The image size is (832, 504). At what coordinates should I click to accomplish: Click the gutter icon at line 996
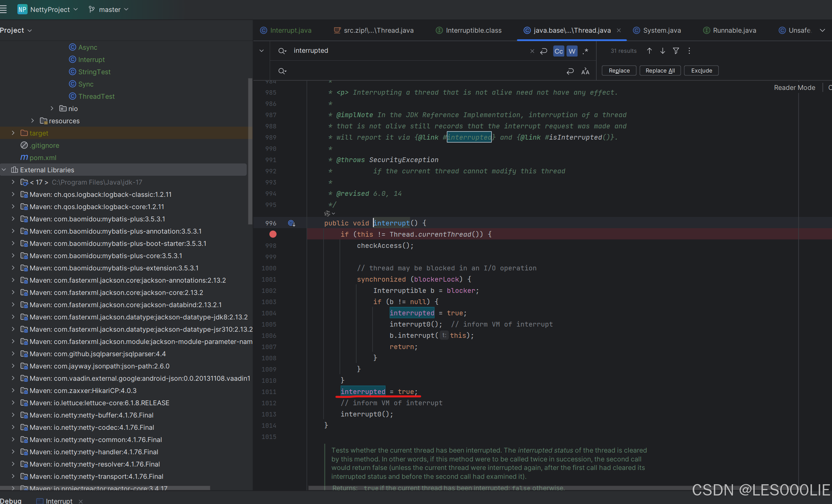pyautogui.click(x=292, y=223)
